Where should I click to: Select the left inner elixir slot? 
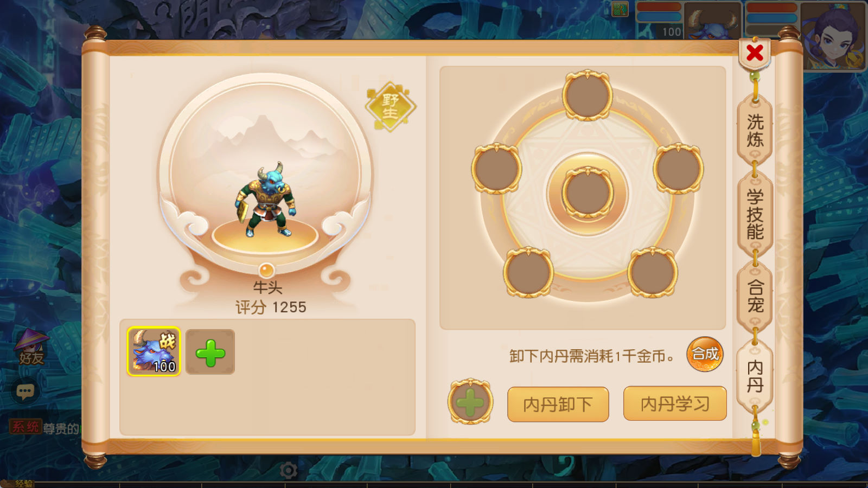[x=496, y=169]
